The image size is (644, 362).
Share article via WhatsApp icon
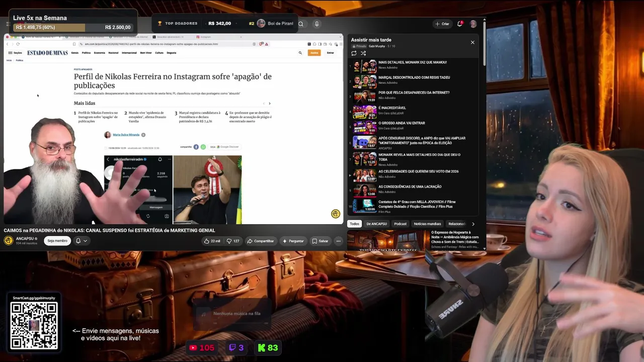(x=203, y=147)
